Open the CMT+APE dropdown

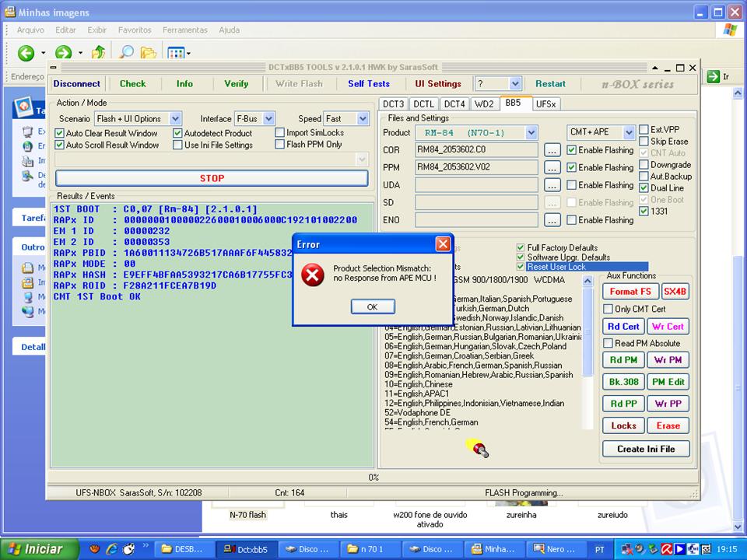point(629,132)
